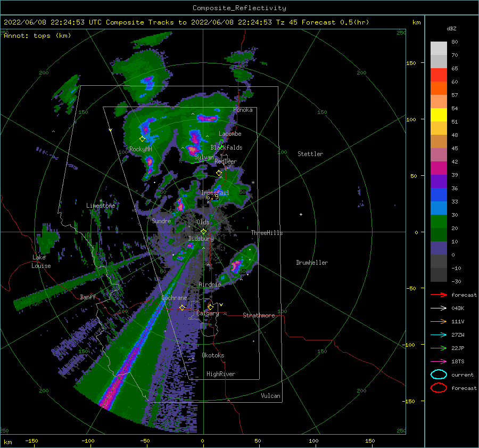The image size is (479, 448).
Task: Click the dBZ legend heading
Action: 451,28
